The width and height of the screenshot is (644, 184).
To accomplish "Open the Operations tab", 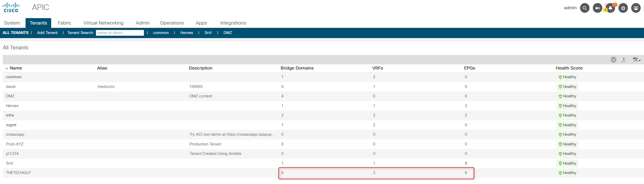I will point(172,23).
